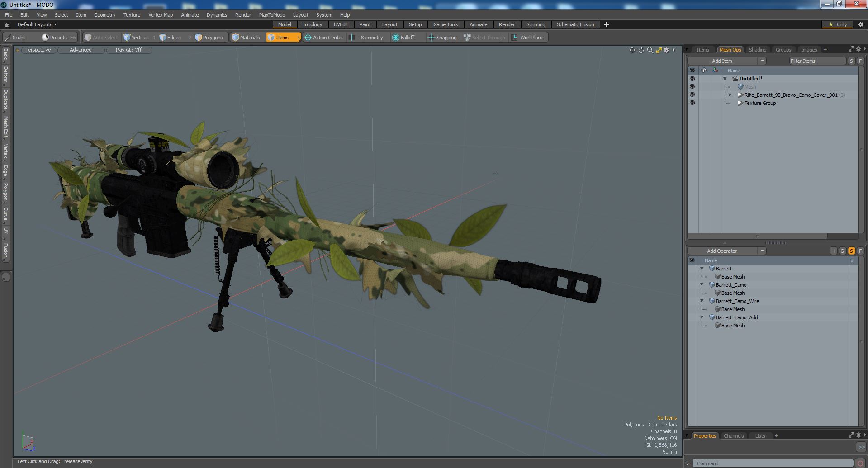Screen dimensions: 868x468
Task: Click the Items panel maximize arrows icon
Action: [x=851, y=49]
